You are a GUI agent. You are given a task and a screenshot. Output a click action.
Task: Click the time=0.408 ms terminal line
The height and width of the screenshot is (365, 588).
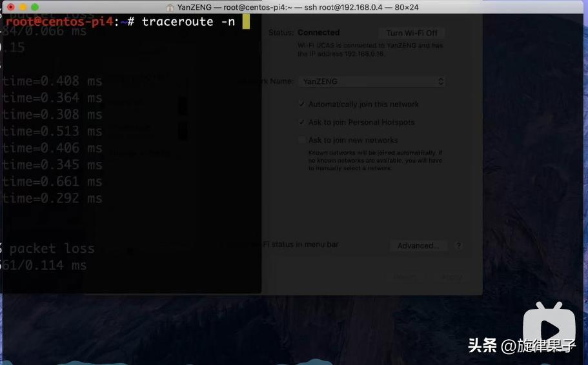[52, 81]
